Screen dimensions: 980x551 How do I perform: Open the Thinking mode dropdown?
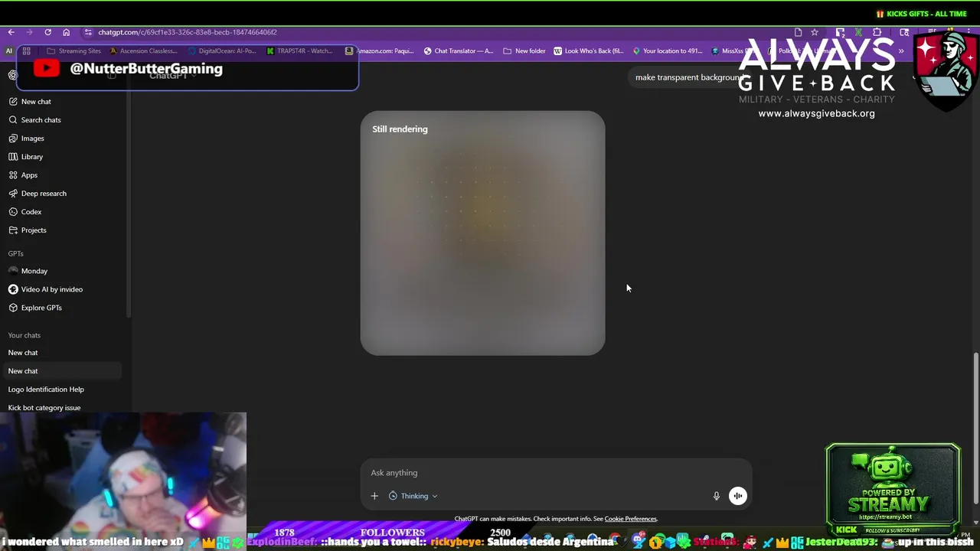413,496
